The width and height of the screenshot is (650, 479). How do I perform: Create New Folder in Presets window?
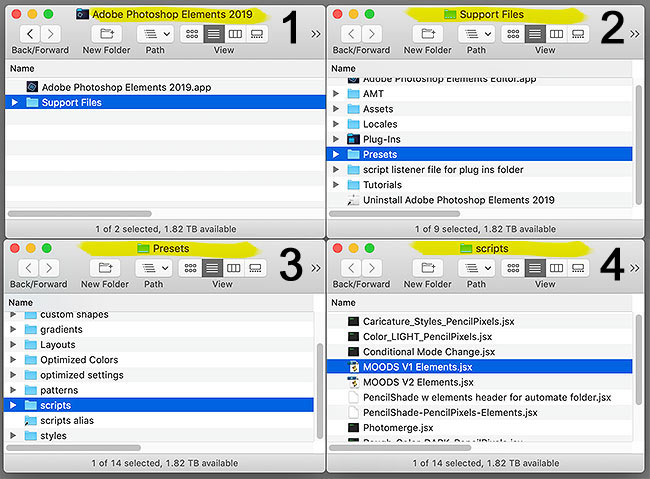tap(105, 268)
